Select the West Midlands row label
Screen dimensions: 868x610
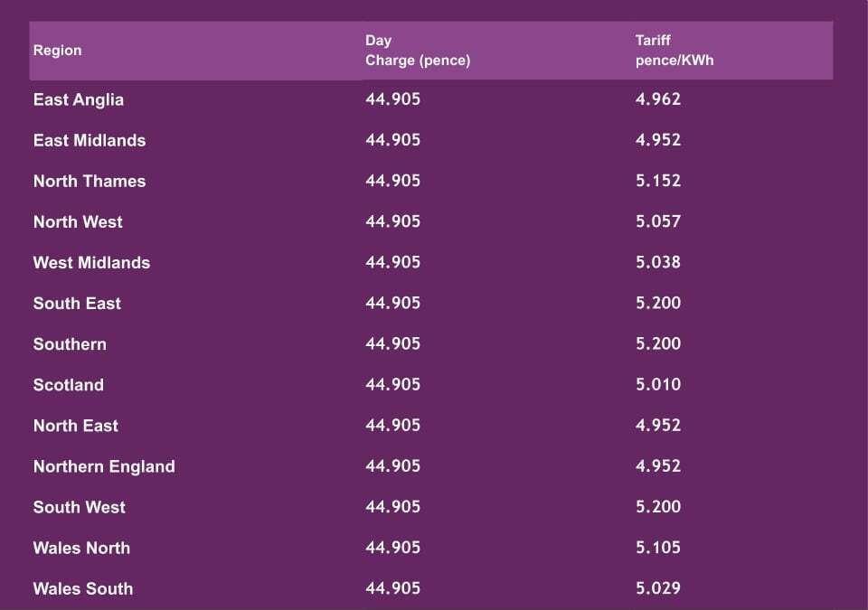coord(91,262)
